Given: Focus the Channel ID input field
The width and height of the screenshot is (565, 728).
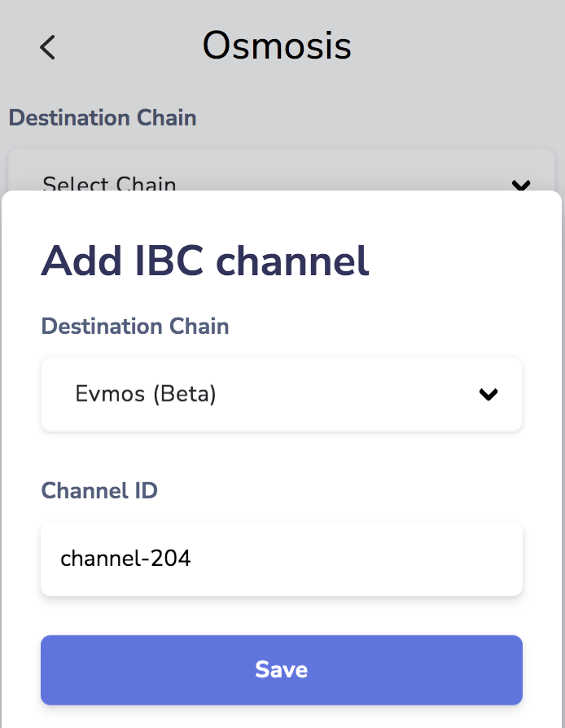Looking at the screenshot, I should click(x=281, y=559).
